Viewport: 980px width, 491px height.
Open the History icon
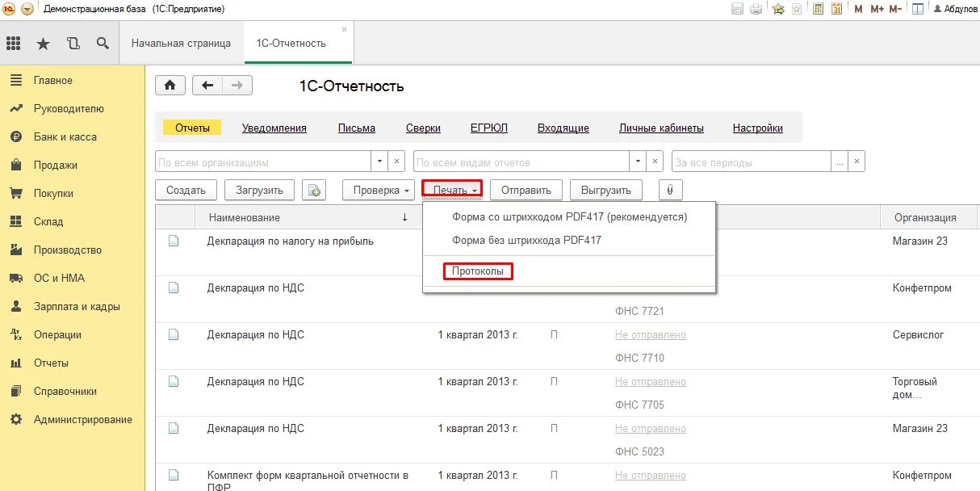coord(73,44)
